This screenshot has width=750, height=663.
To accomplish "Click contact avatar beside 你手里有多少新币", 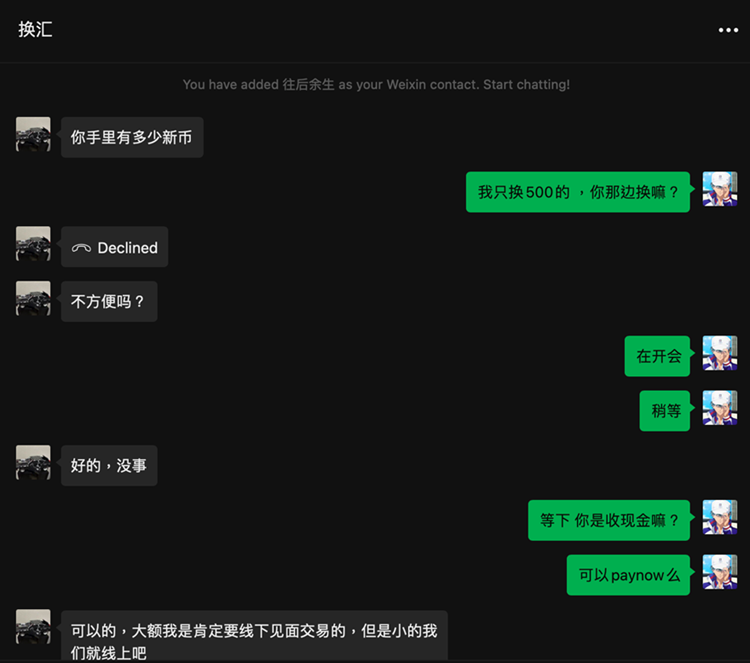I will (x=33, y=136).
